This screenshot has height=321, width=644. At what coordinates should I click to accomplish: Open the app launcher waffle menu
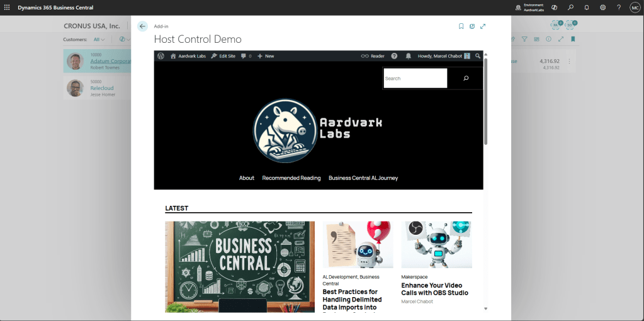7,8
